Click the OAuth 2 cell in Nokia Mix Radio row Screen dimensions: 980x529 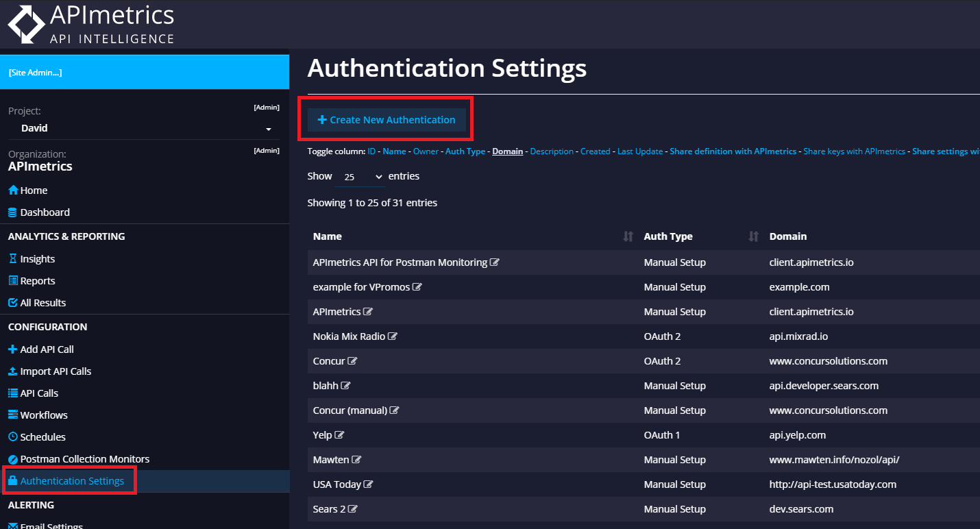[x=662, y=336]
